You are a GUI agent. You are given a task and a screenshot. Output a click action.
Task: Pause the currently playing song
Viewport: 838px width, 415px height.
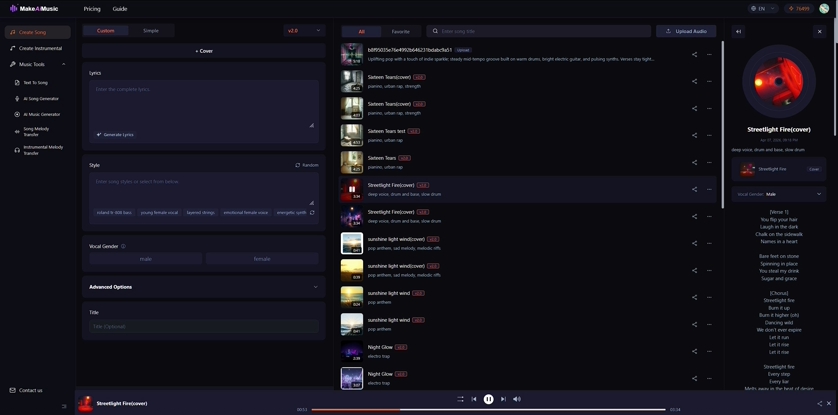(x=488, y=399)
